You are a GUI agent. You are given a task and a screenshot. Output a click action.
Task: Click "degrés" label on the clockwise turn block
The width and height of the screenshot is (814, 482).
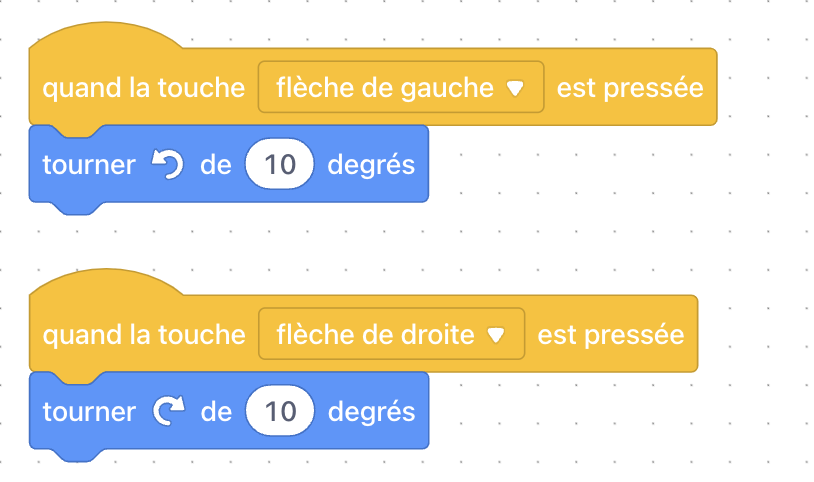pos(372,413)
